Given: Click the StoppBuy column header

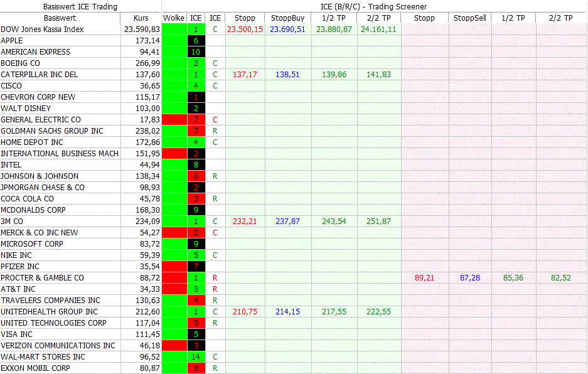Looking at the screenshot, I should (287, 18).
